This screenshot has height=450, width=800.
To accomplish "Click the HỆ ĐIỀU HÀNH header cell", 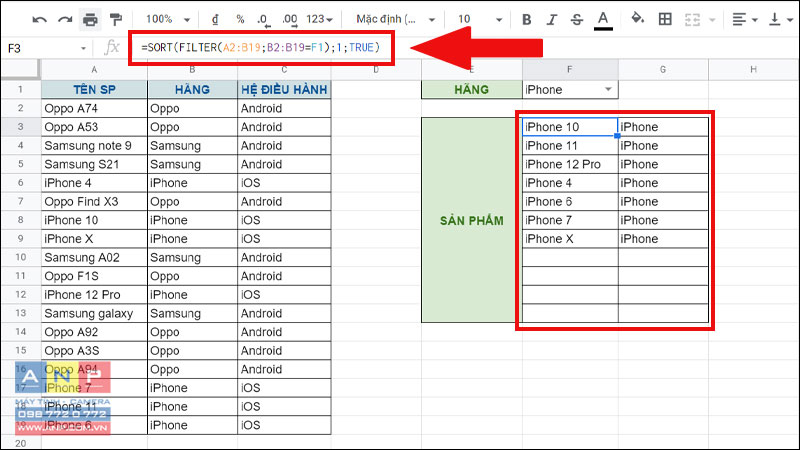I will coord(284,90).
